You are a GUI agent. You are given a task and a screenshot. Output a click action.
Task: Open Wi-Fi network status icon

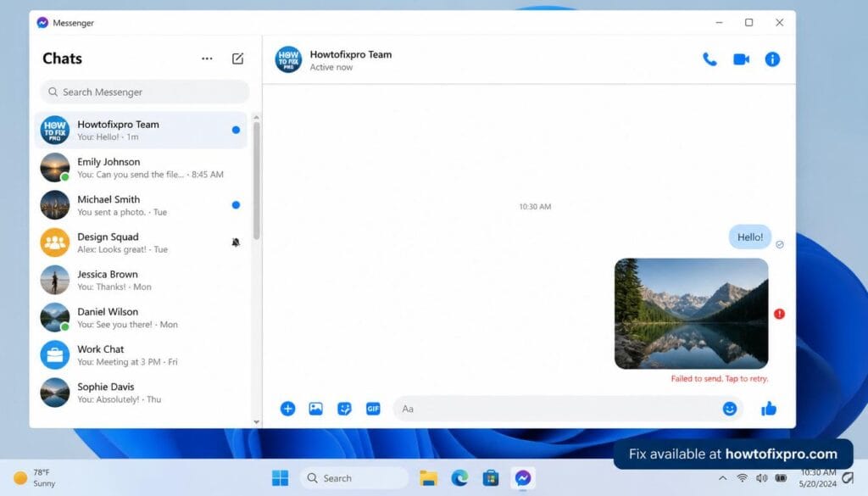tap(743, 477)
